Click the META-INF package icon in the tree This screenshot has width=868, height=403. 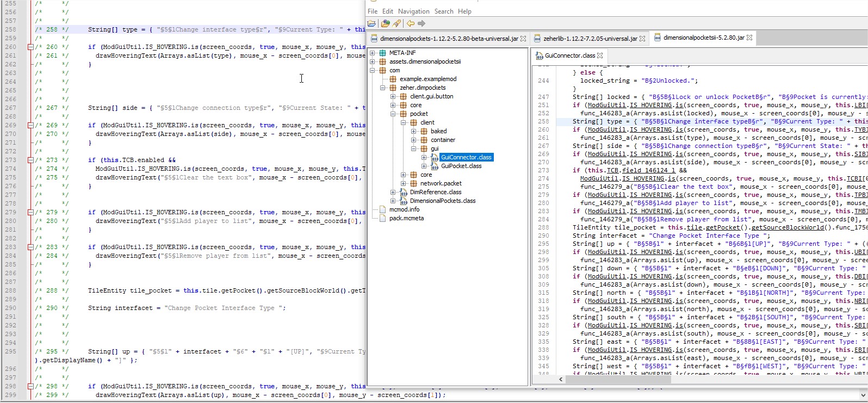tap(383, 53)
